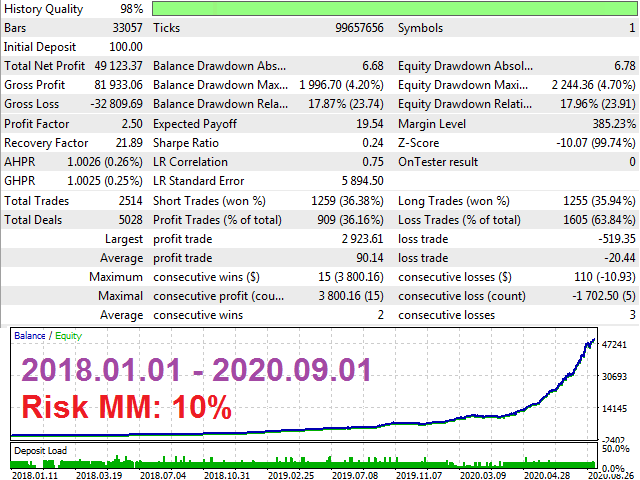Click the 47241 balance axis label
This screenshot has width=640, height=480.
pos(615,345)
